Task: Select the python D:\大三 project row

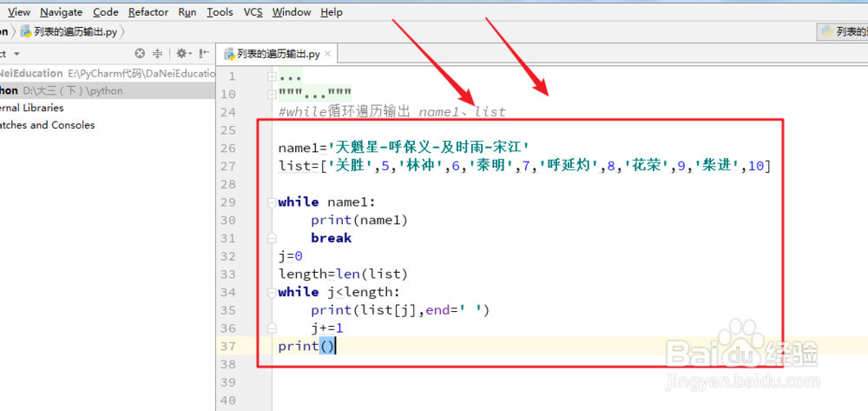Action: [108, 90]
